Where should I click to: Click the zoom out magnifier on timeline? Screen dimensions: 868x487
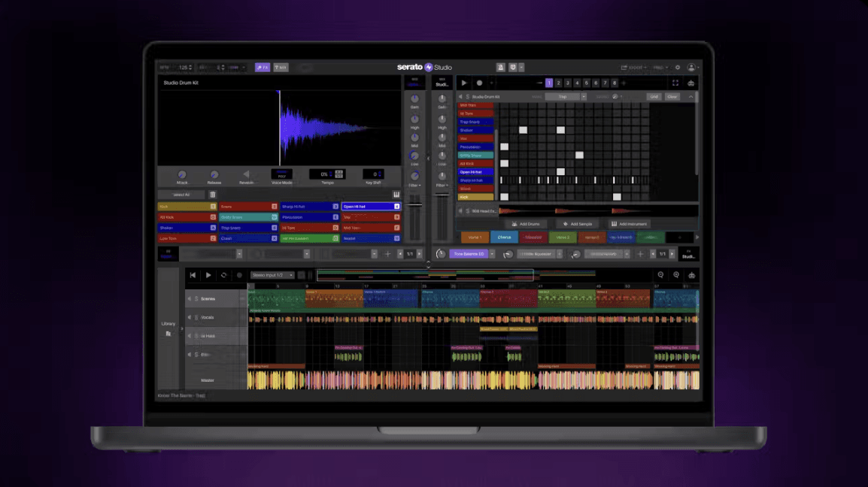(660, 275)
